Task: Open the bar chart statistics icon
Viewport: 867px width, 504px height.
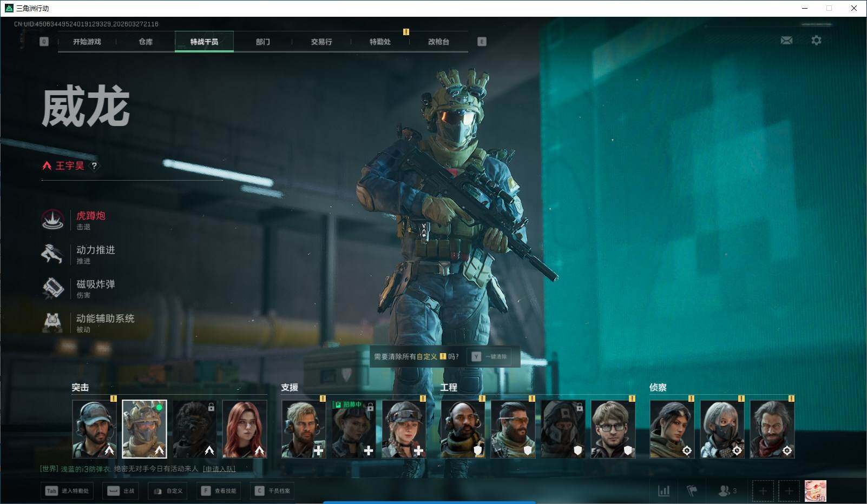Action: pyautogui.click(x=664, y=491)
